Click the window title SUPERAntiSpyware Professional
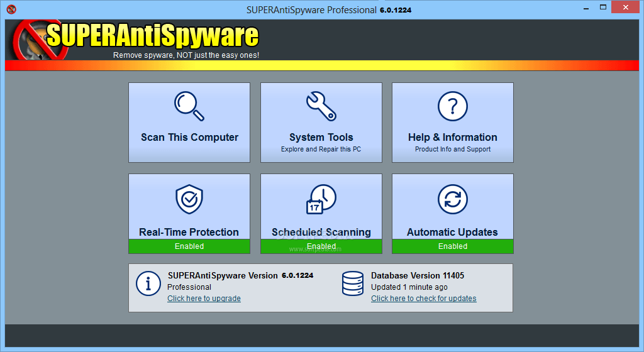This screenshot has height=352, width=644. coord(328,10)
